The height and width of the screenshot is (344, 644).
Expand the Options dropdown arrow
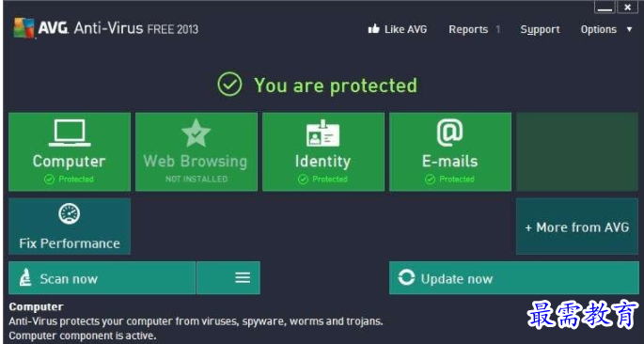click(629, 29)
